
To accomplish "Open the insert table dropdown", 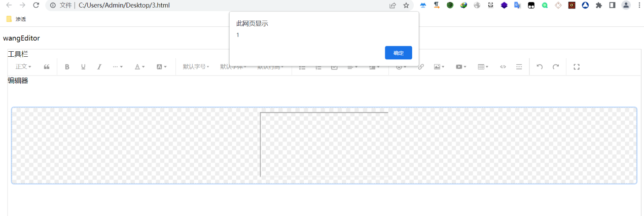I will (483, 66).
